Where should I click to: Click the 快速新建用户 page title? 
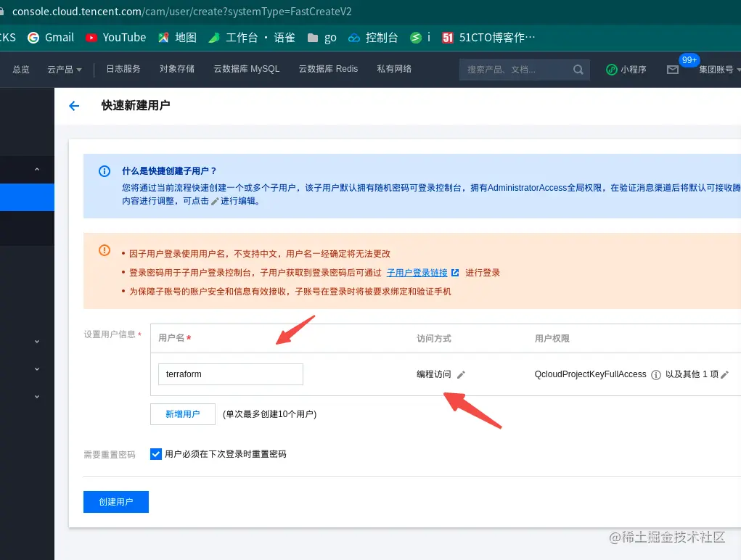coord(136,105)
